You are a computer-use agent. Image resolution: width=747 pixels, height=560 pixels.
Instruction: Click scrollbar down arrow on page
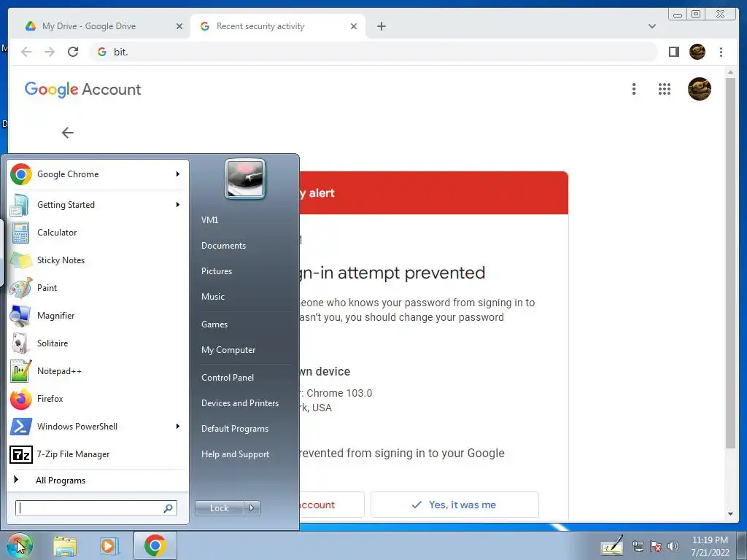tap(730, 514)
